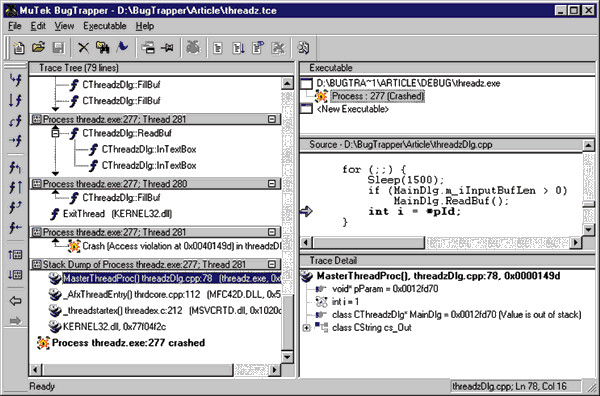Click the void* pParam = 0x0012fd70 detail
Screen dimensions: 600x396
[385, 289]
